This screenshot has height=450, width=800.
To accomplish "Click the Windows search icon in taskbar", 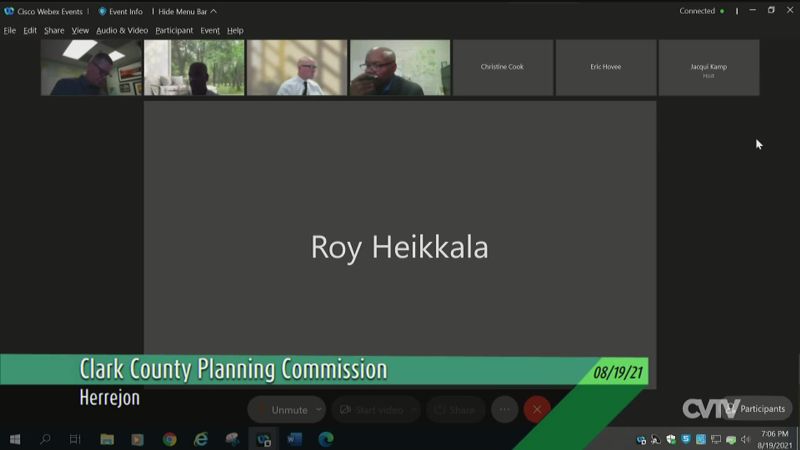I will point(45,439).
